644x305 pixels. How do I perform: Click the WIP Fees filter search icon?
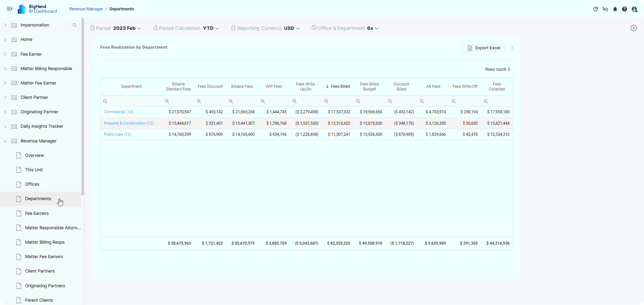coord(263,101)
